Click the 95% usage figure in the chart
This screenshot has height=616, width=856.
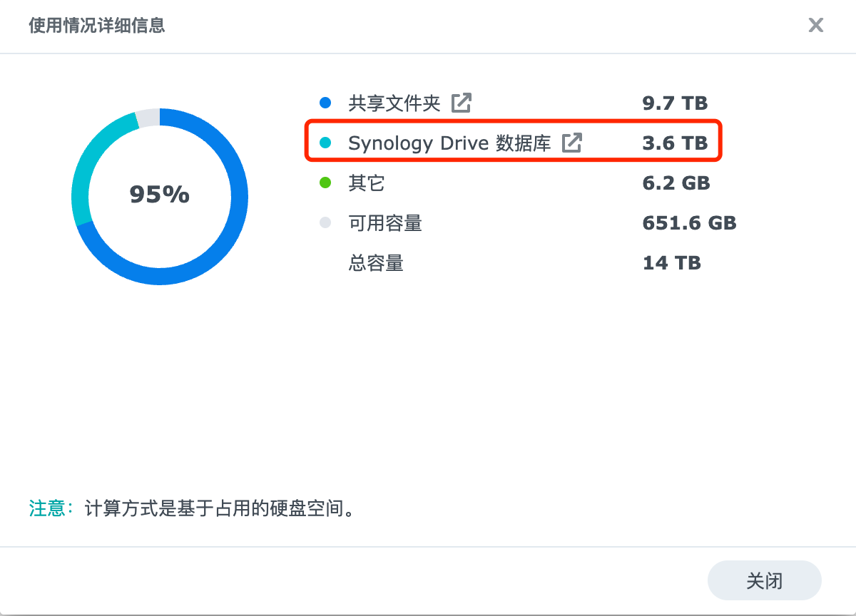tap(159, 194)
